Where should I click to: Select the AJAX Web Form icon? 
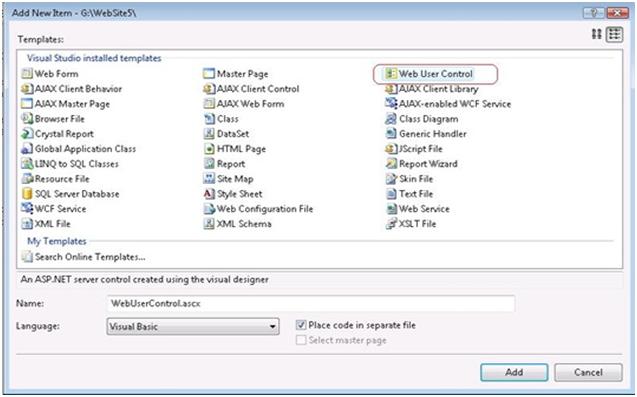click(209, 104)
